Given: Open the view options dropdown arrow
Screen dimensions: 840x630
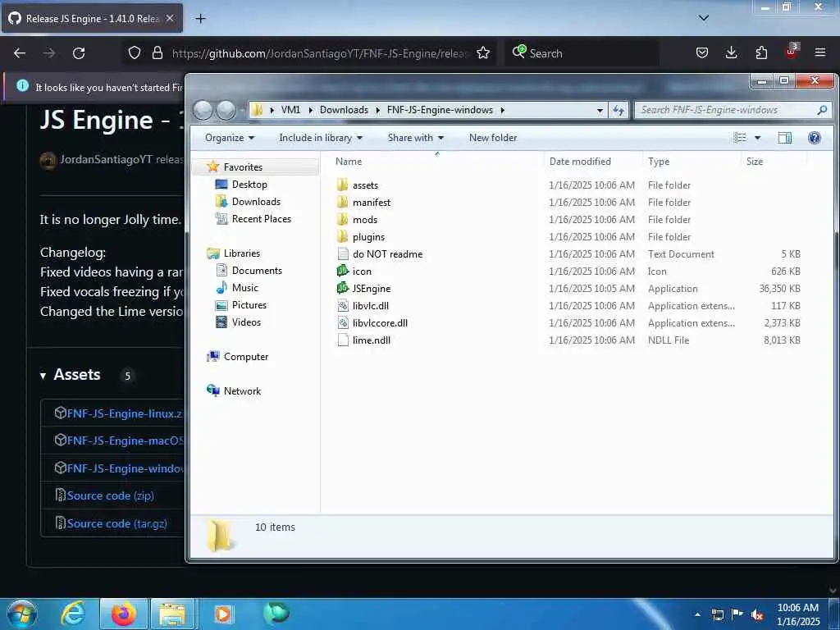Looking at the screenshot, I should click(757, 138).
